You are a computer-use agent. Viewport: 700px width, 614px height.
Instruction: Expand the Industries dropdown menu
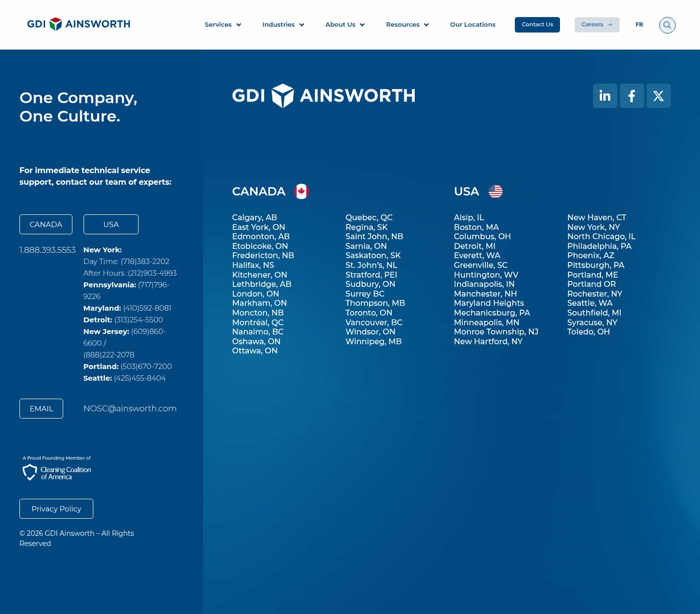point(283,24)
